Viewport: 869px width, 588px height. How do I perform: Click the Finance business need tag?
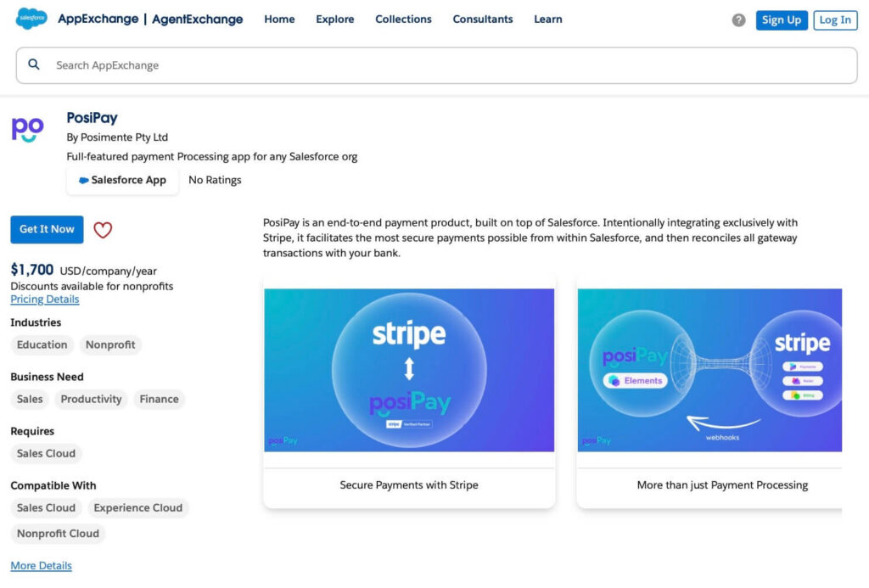point(159,399)
